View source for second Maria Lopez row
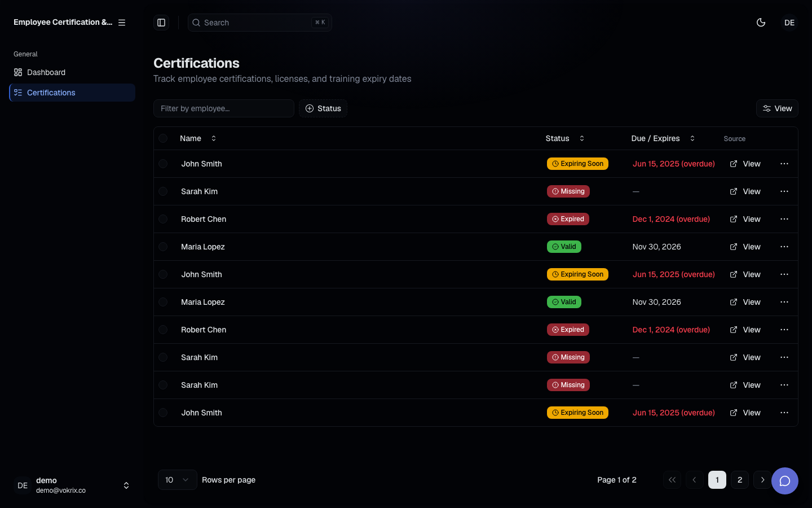The width and height of the screenshot is (812, 508). click(745, 302)
